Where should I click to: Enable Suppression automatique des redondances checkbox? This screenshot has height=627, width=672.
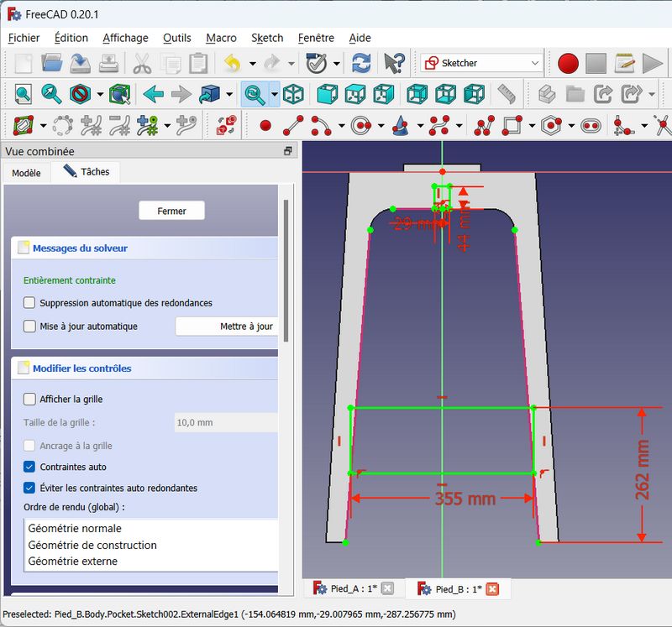pos(30,303)
